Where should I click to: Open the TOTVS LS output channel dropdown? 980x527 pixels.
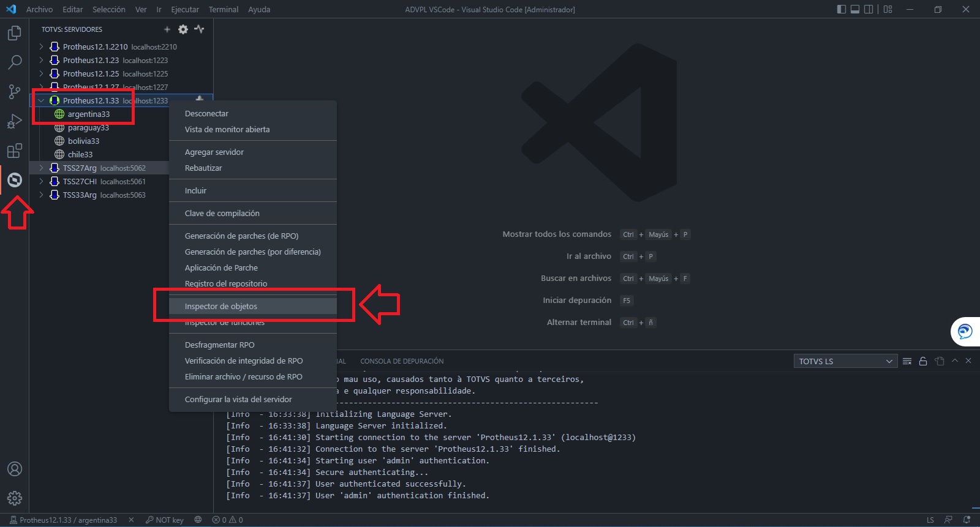coord(846,361)
